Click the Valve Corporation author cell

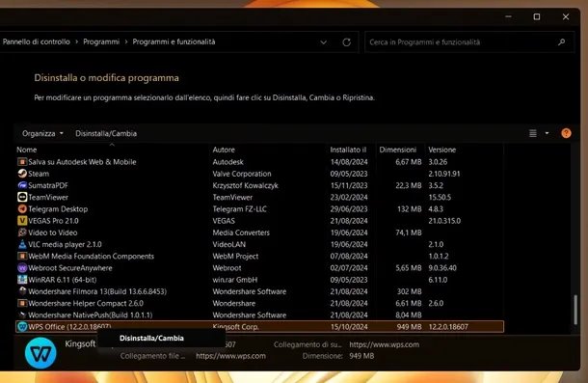(x=242, y=174)
